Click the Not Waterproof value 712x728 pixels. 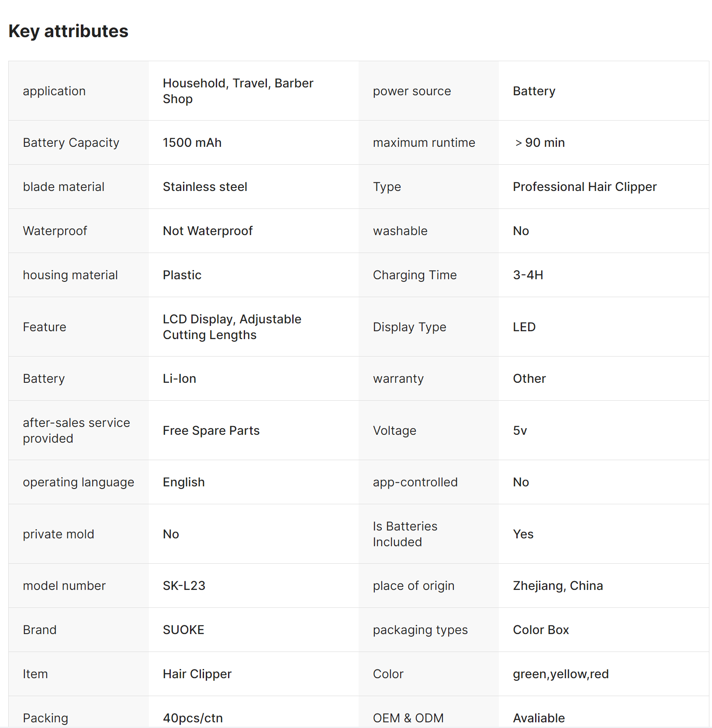pyautogui.click(x=207, y=231)
